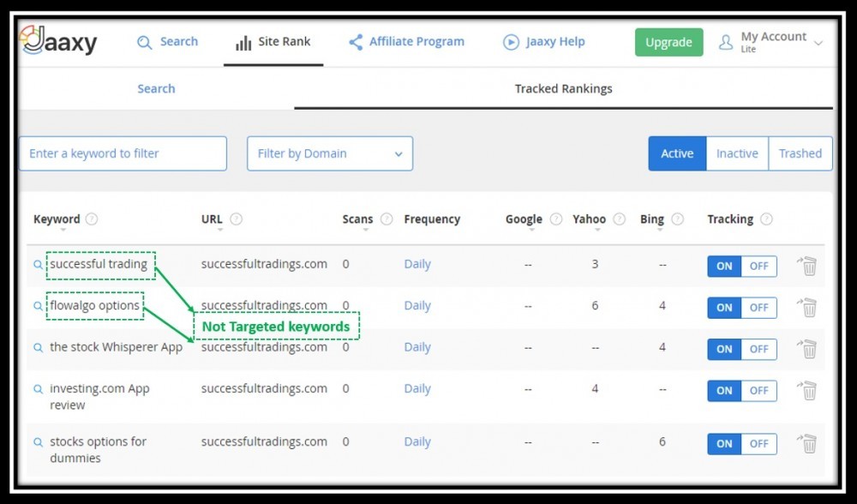This screenshot has height=504, width=857.
Task: Click search icon for stocks options for dummies
Action: coord(38,442)
